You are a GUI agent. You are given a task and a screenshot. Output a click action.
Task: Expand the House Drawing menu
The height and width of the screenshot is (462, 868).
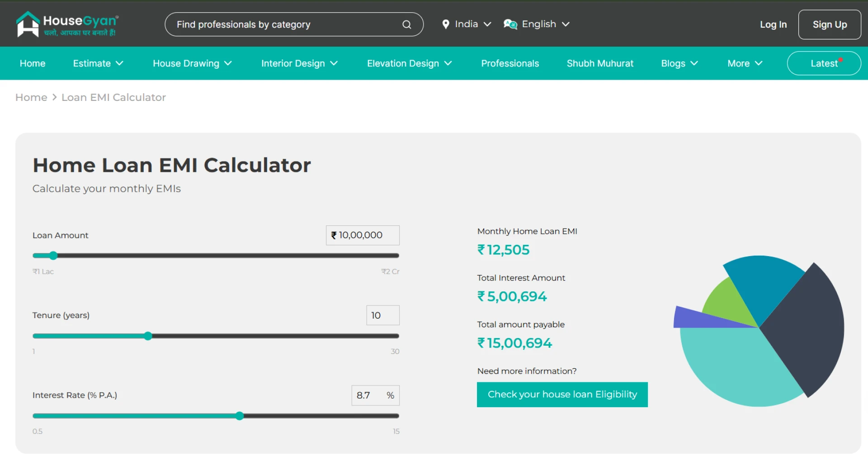(x=192, y=63)
